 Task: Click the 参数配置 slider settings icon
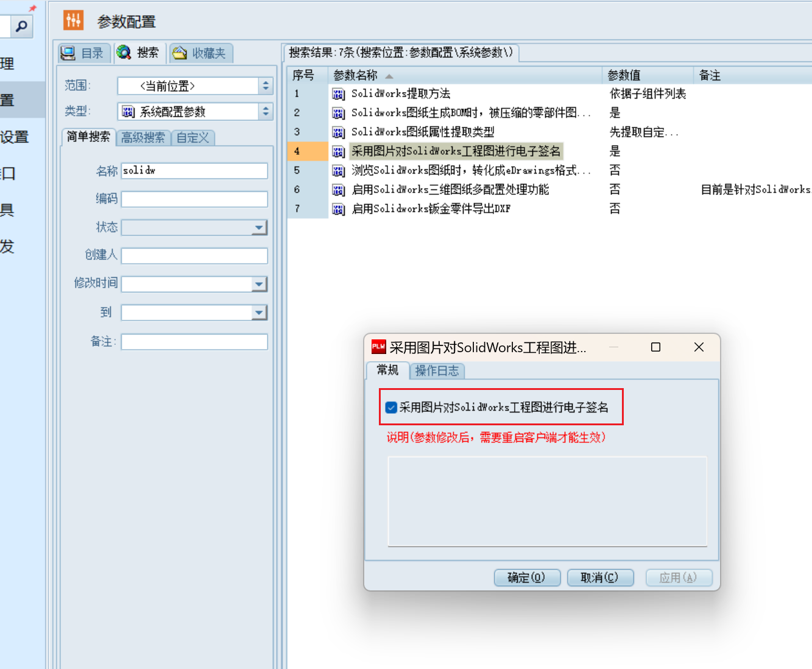74,20
